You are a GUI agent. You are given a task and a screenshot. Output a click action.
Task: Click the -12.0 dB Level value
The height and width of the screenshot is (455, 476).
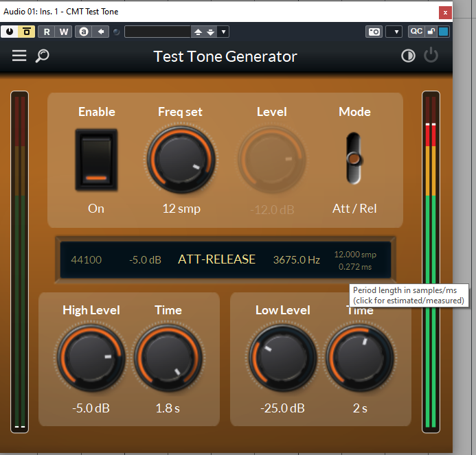[272, 210]
